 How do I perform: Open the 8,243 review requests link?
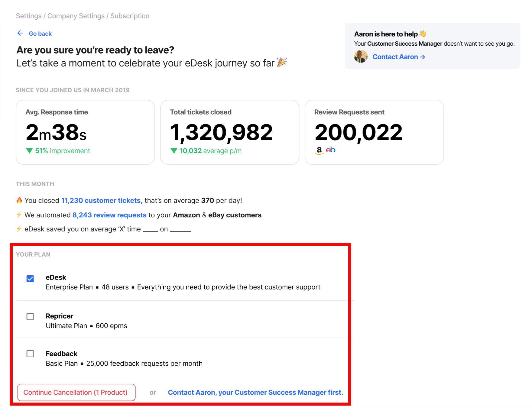[x=109, y=215]
